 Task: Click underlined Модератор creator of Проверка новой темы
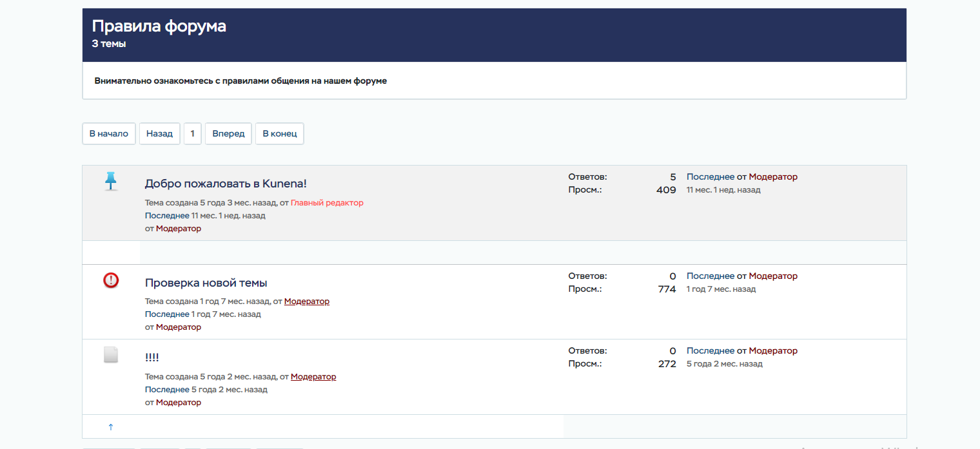(x=306, y=301)
